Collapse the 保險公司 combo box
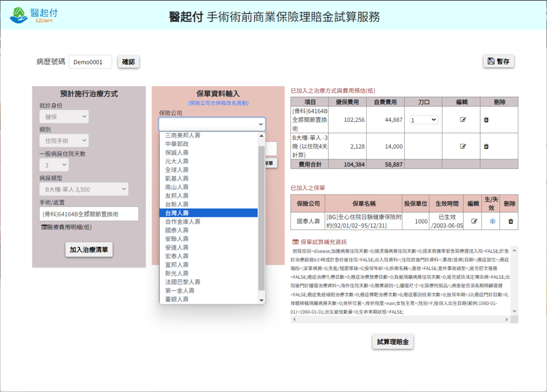 212,124
